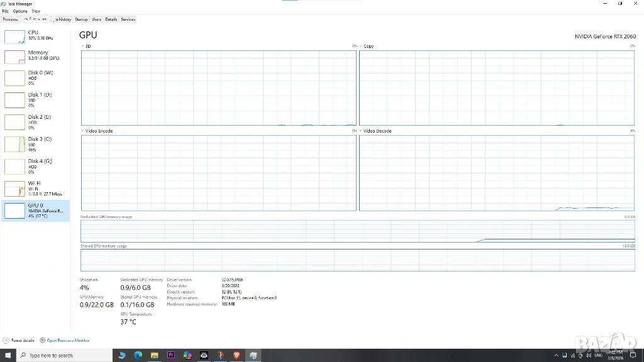The image size is (644, 362).
Task: Show hidden system tray icons
Action: [557, 356]
